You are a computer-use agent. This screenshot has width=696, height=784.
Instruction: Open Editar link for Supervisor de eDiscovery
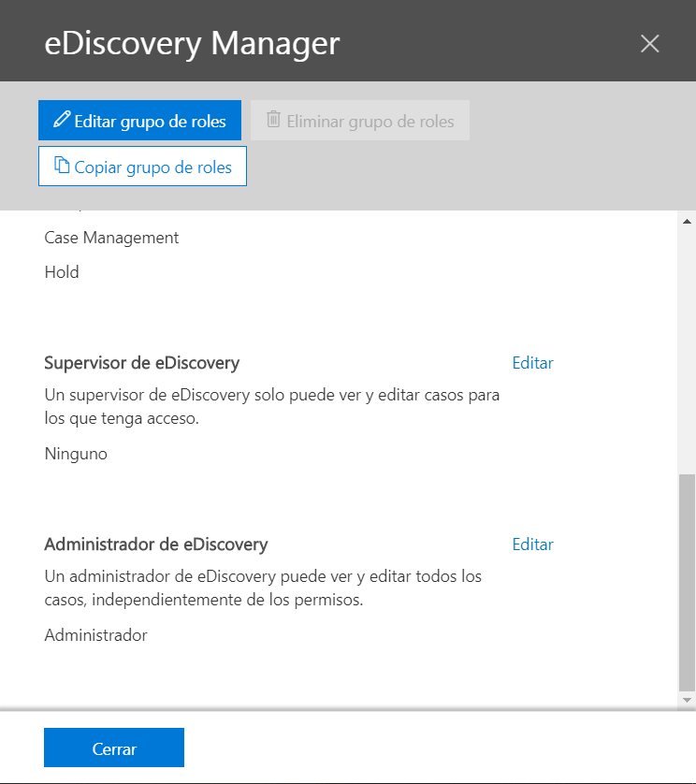pyautogui.click(x=532, y=363)
